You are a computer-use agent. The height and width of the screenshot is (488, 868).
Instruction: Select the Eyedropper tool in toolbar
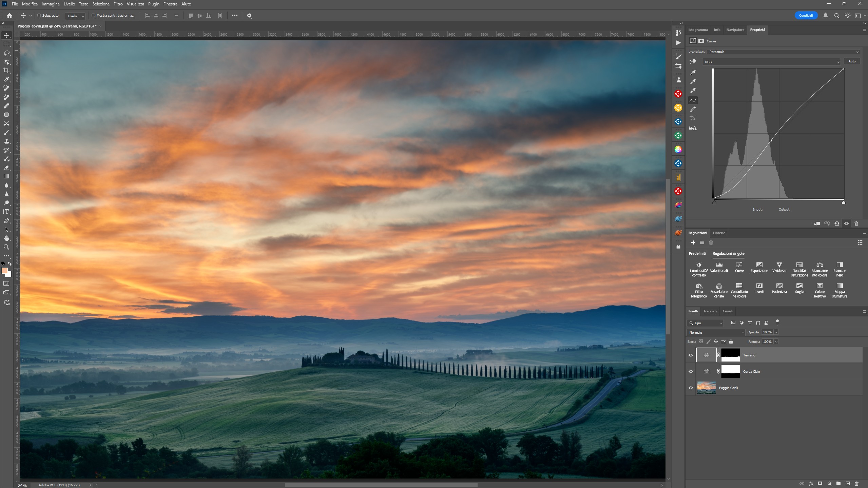coord(6,79)
